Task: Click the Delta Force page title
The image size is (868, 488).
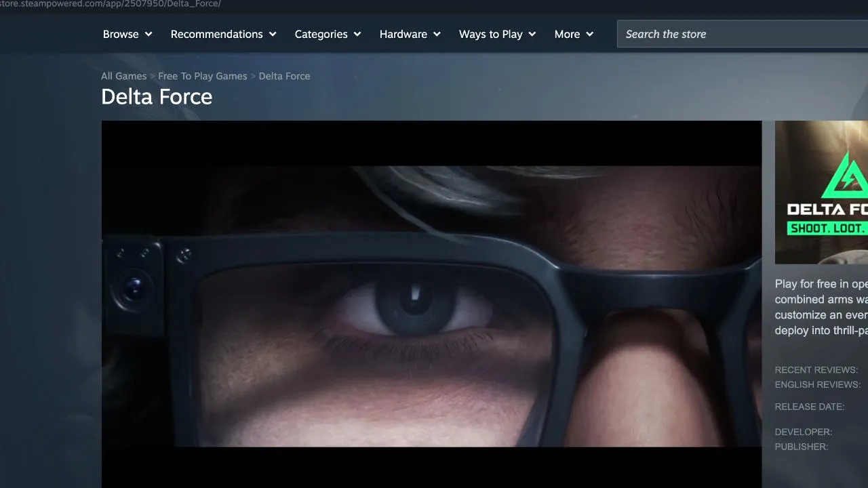Action: [x=157, y=97]
